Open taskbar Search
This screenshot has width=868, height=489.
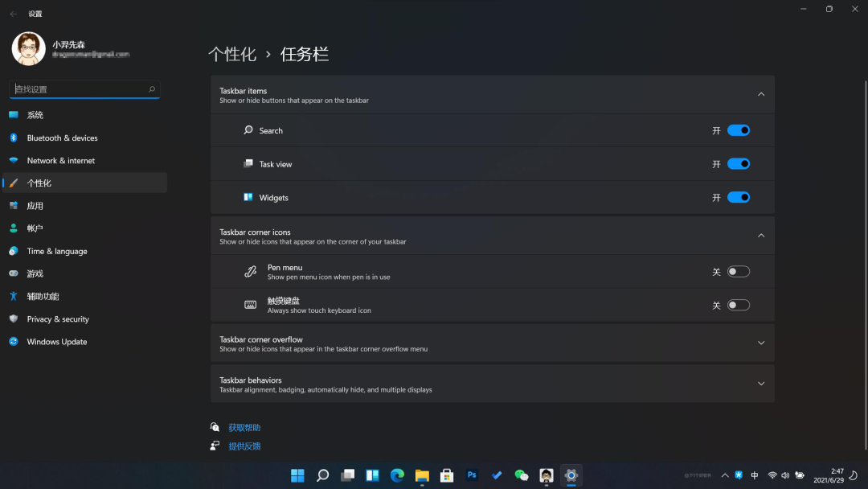[x=322, y=475]
